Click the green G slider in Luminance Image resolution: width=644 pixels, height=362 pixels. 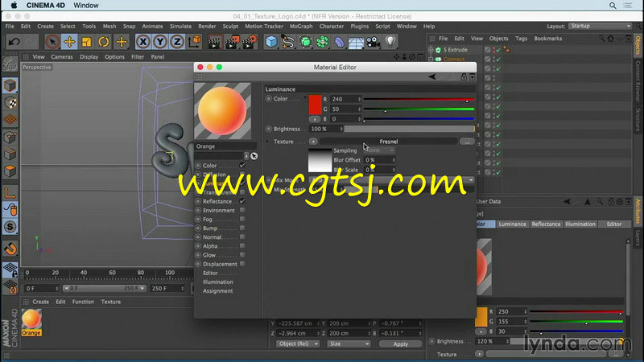(419, 109)
